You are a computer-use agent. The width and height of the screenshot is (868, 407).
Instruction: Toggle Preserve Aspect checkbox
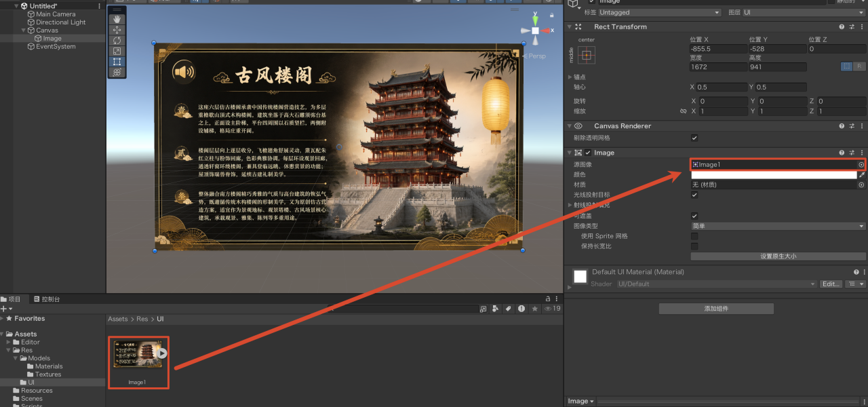[x=694, y=246]
